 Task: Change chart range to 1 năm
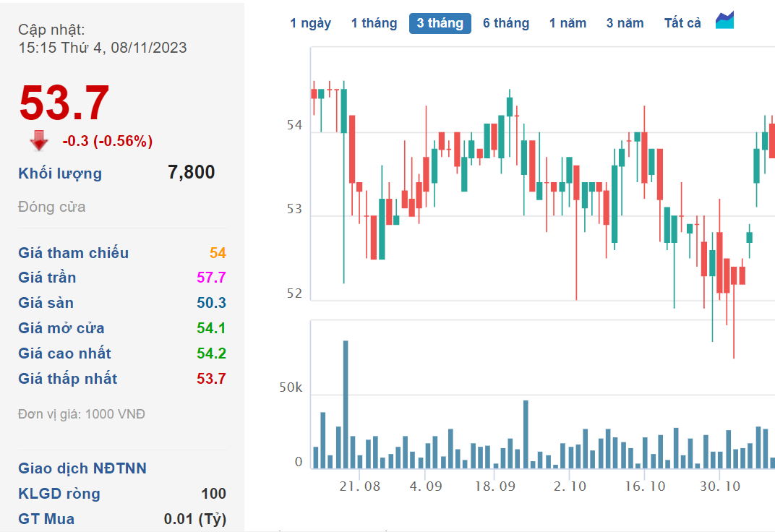coord(568,23)
